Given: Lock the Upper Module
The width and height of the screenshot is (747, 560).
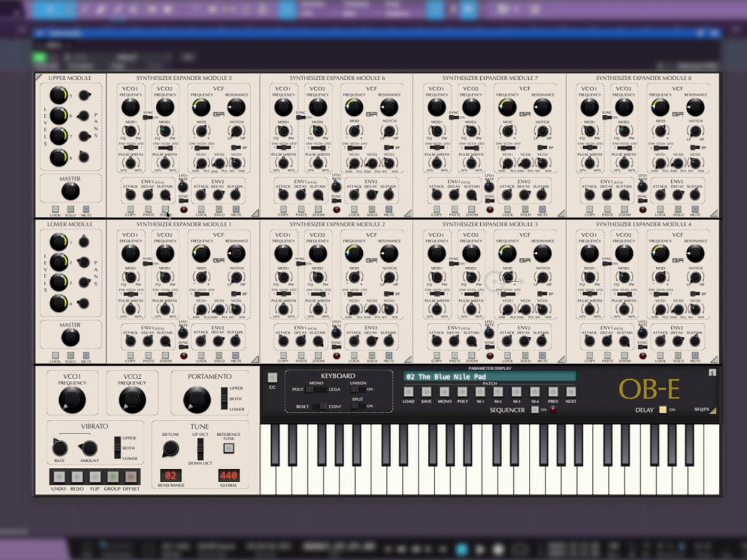Looking at the screenshot, I should pyautogui.click(x=55, y=210).
